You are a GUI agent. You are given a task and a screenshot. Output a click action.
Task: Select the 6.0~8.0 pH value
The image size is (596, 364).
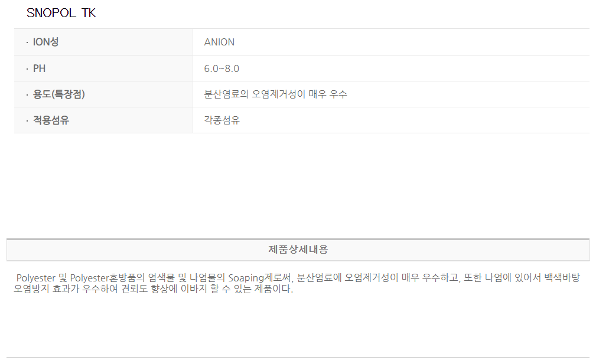222,68
